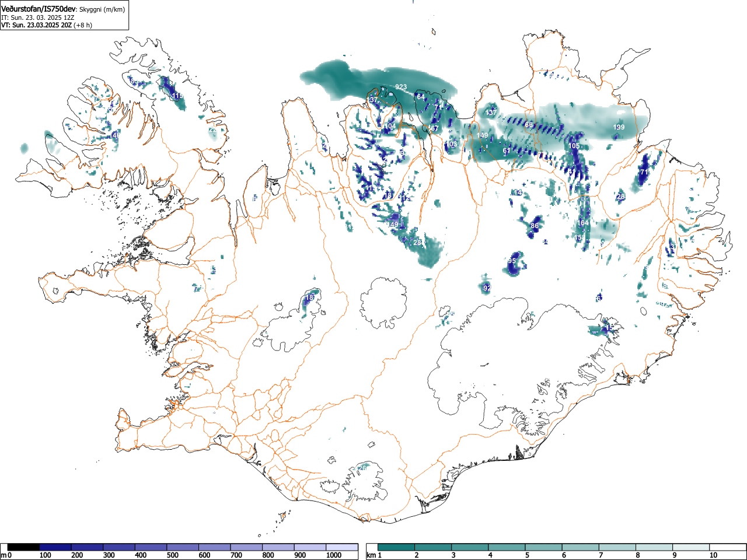Click the '95' visibility value on the map
This screenshot has width=747, height=560.
(512, 260)
